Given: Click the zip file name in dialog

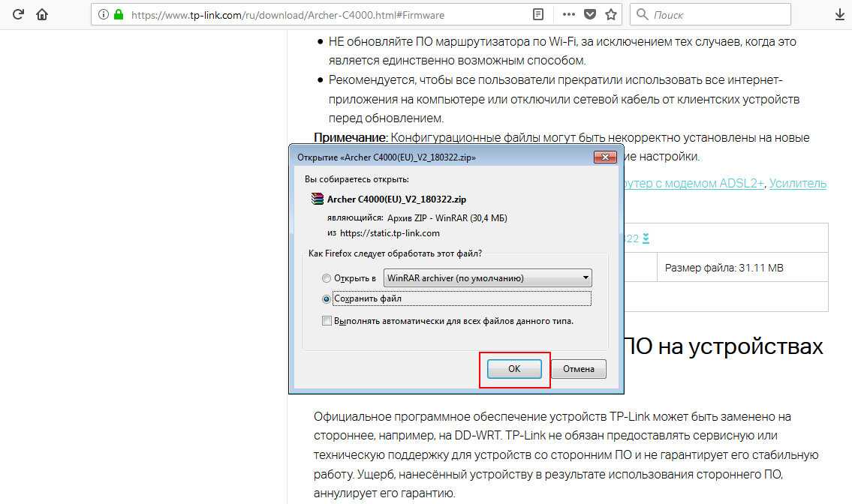Looking at the screenshot, I should 396,199.
